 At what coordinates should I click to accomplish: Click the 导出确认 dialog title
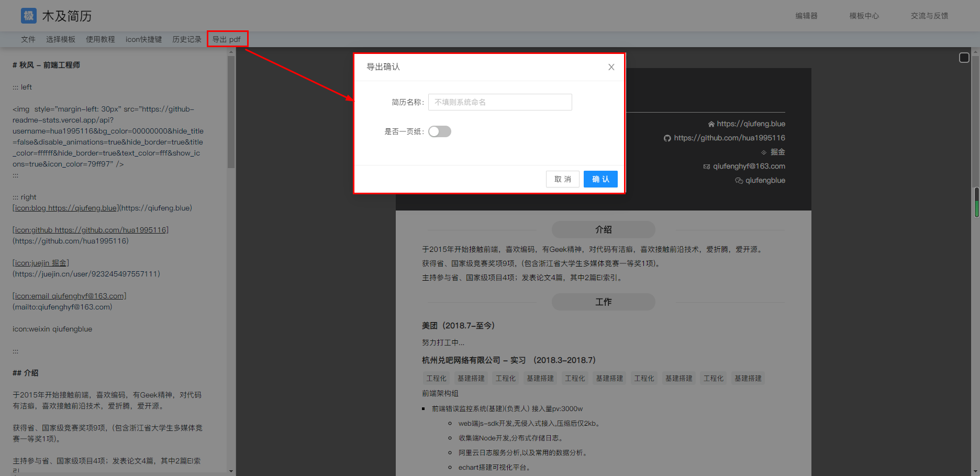[383, 67]
